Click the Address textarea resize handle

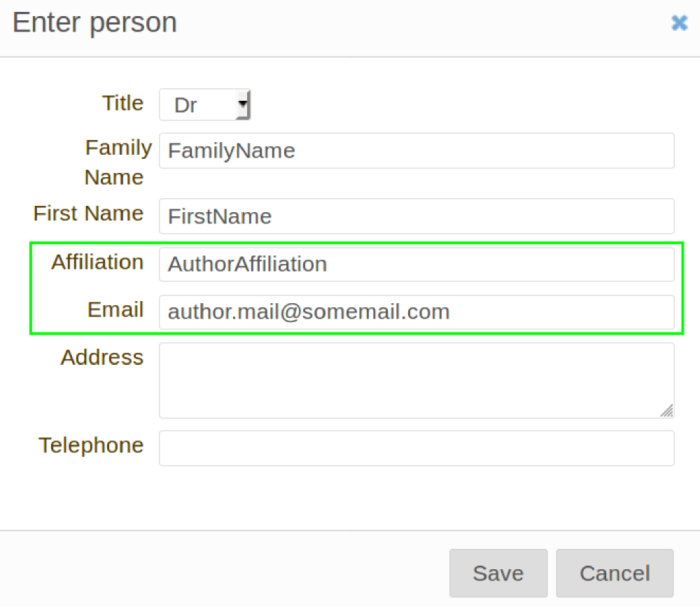[x=667, y=411]
